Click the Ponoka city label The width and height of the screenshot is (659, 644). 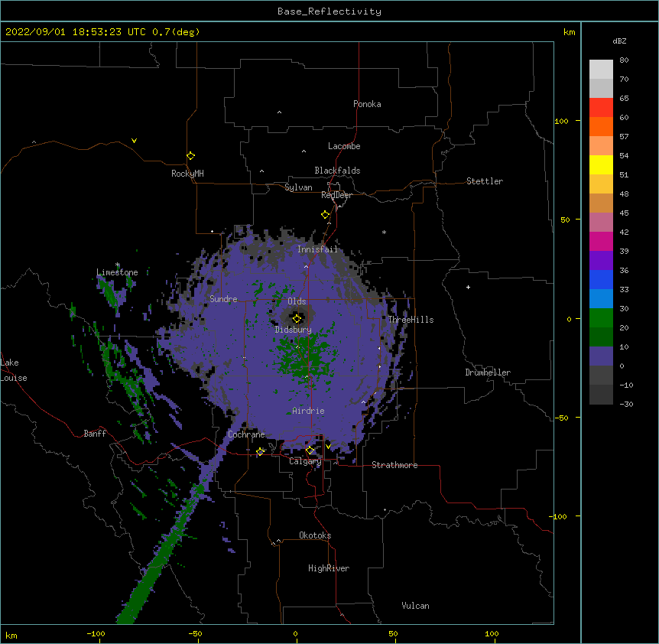367,104
